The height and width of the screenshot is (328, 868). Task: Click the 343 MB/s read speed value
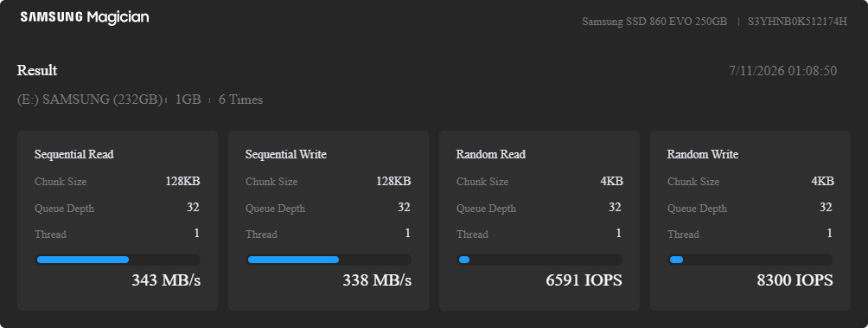click(166, 280)
